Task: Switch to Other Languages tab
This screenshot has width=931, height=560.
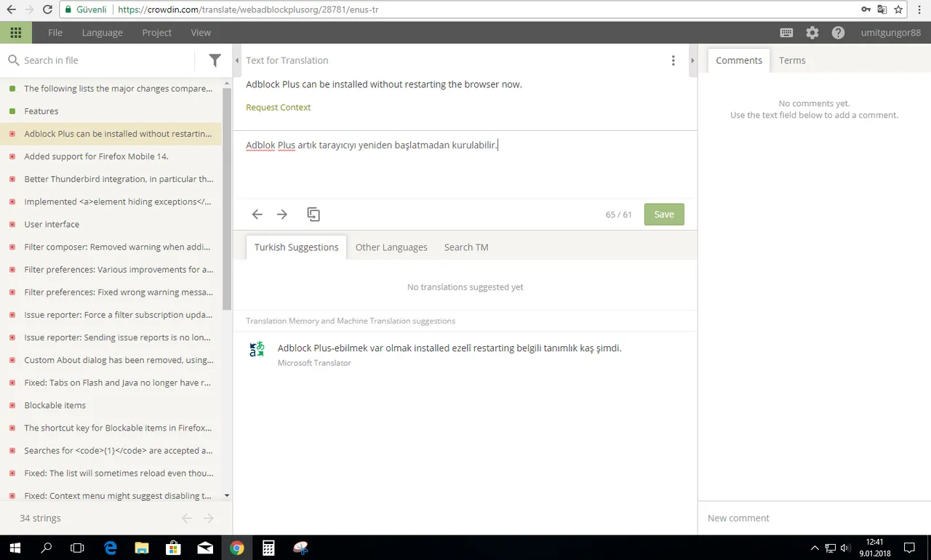Action: [391, 247]
